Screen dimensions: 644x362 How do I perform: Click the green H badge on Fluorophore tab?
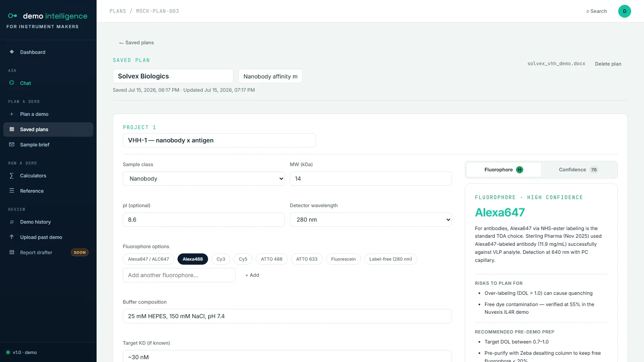520,170
